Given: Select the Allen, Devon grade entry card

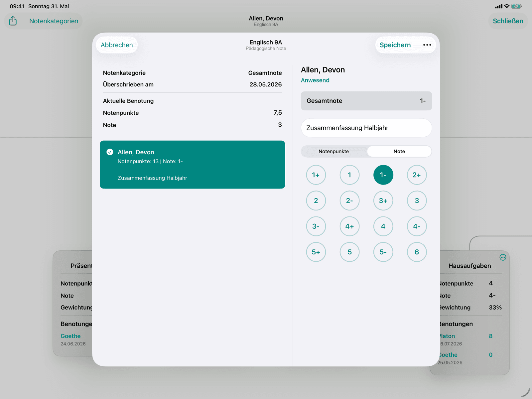Looking at the screenshot, I should pyautogui.click(x=192, y=165).
